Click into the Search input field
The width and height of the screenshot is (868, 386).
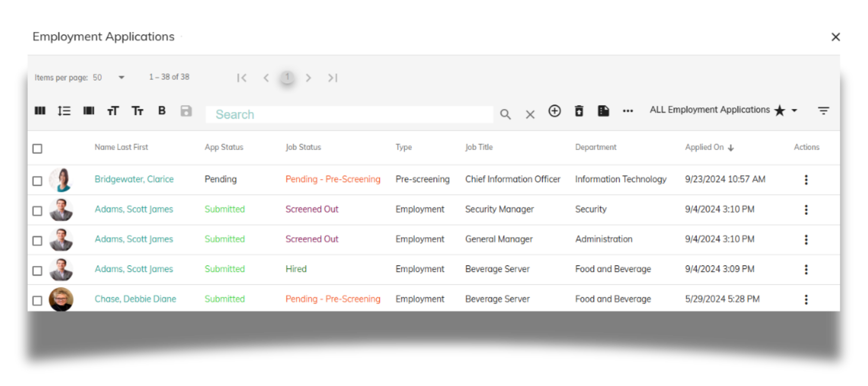349,115
